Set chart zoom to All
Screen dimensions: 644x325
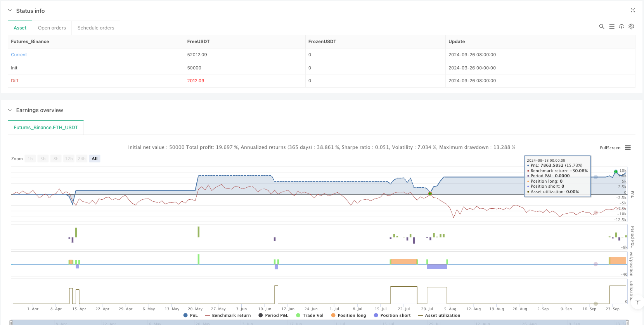[x=95, y=159]
